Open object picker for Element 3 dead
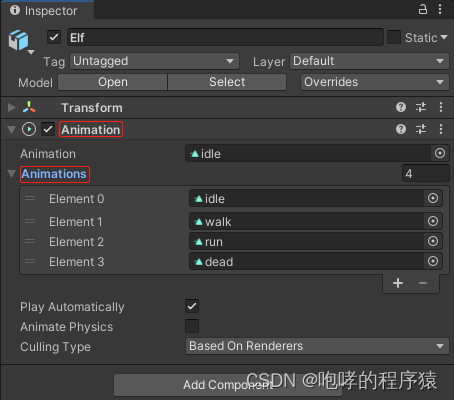This screenshot has width=454, height=400. click(433, 261)
